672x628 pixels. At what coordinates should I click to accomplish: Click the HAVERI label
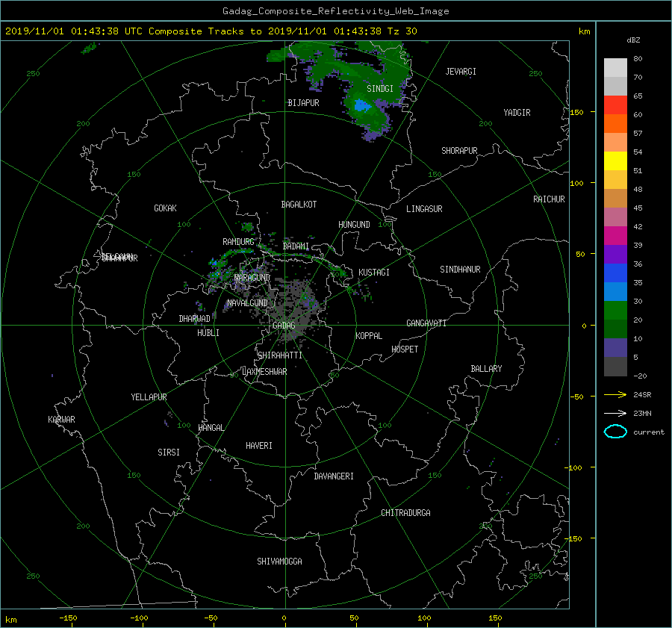[259, 446]
